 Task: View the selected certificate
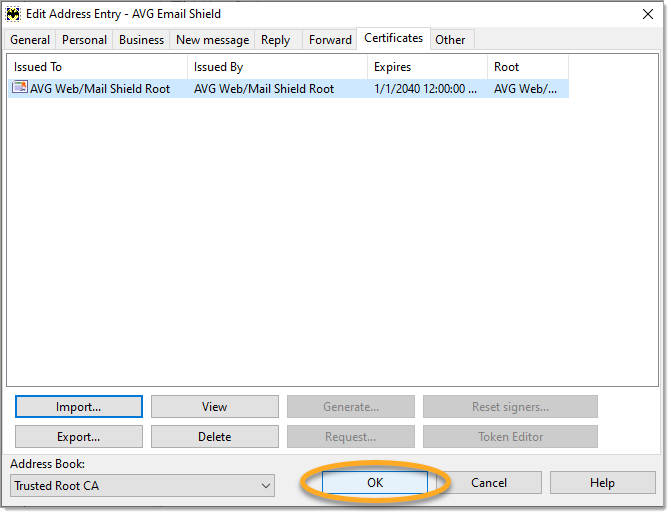[x=214, y=407]
